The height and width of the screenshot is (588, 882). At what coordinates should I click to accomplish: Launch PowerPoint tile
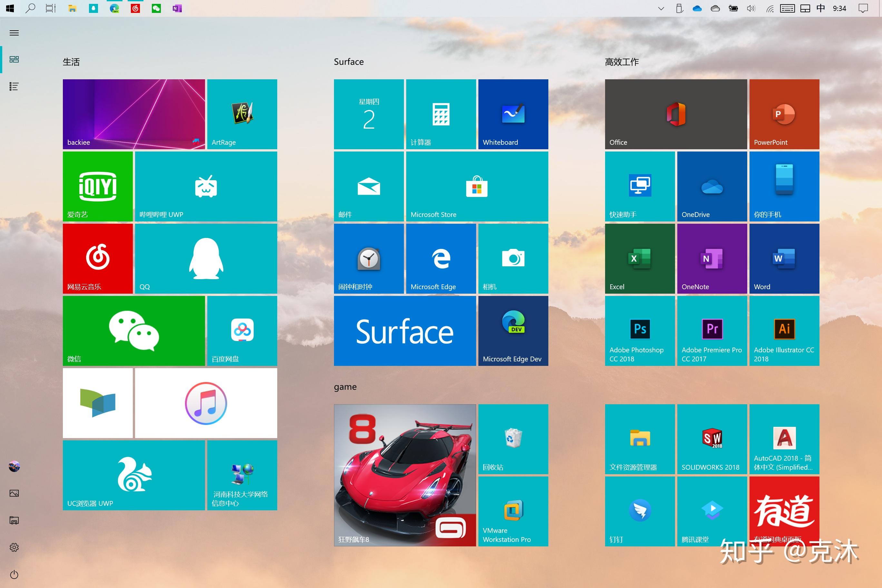tap(785, 114)
